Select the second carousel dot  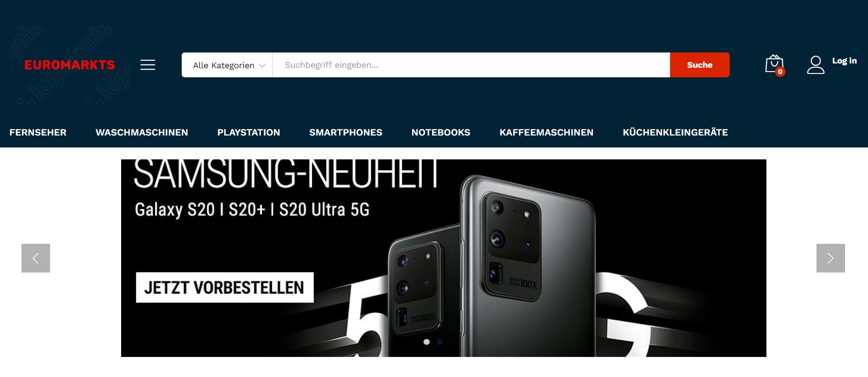tap(440, 342)
